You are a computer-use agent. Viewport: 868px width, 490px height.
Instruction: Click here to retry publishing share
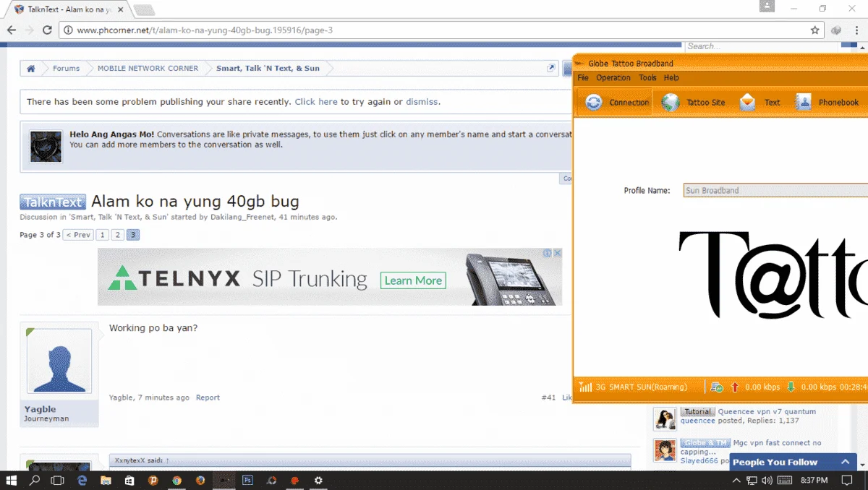[316, 102]
